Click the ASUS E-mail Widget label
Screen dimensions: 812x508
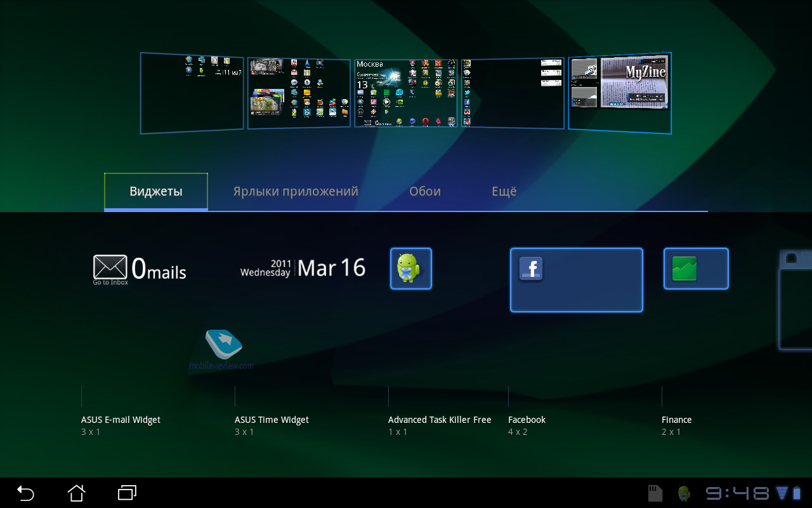pyautogui.click(x=121, y=420)
